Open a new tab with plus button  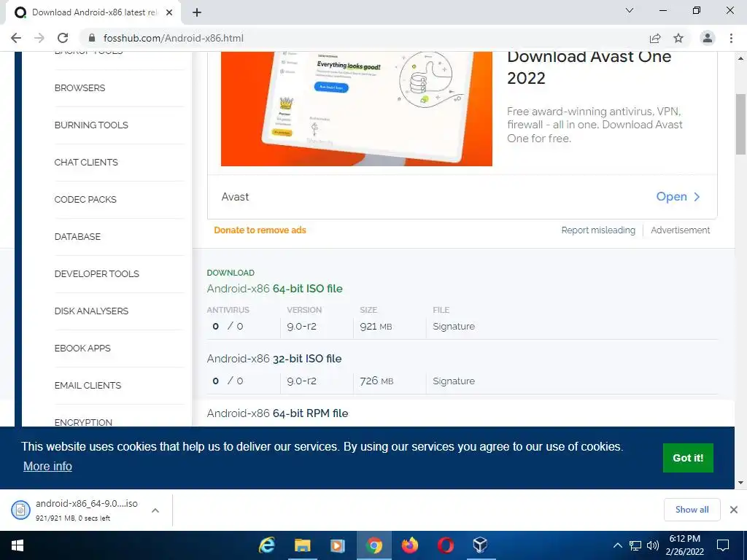click(x=197, y=12)
